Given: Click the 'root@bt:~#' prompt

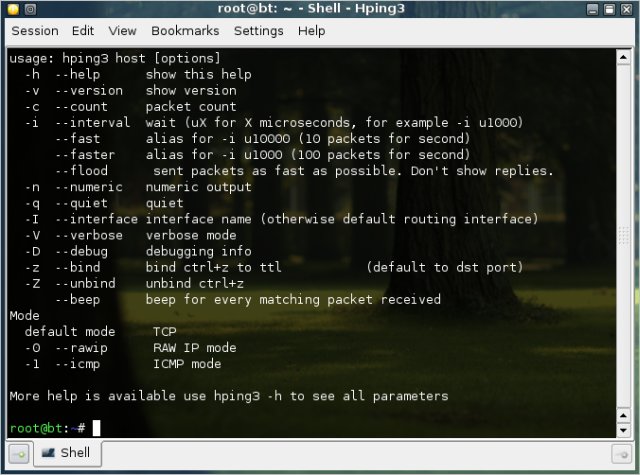Looking at the screenshot, I should (x=47, y=428).
